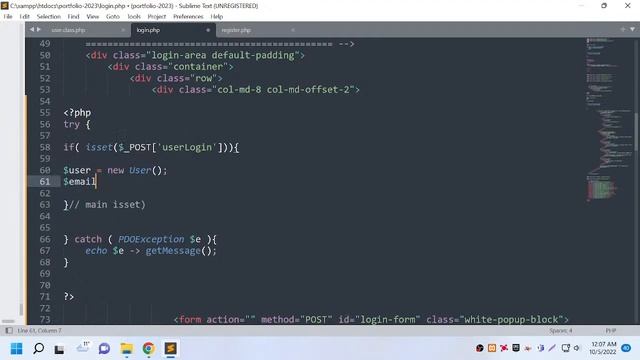Image resolution: width=640 pixels, height=360 pixels.
Task: Open the notification center badge
Action: 626,348
